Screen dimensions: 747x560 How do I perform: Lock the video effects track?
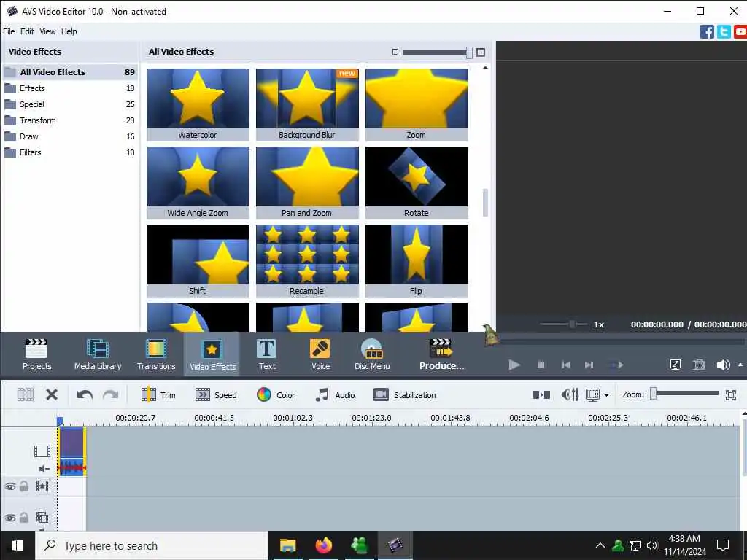pos(24,486)
